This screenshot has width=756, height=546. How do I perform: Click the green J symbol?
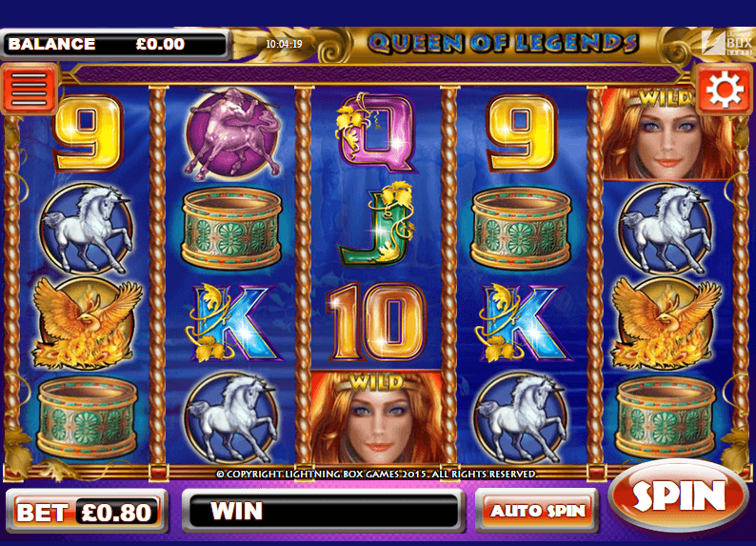click(x=377, y=225)
